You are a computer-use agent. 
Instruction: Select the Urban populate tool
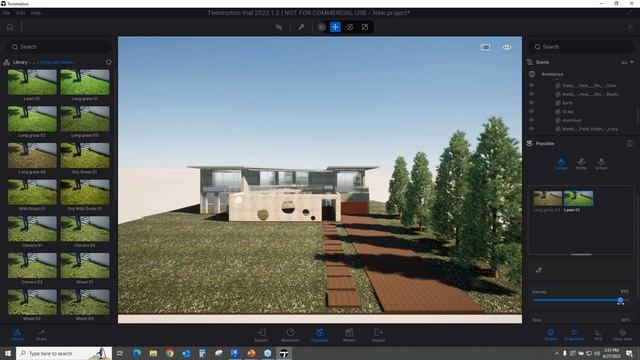pos(601,164)
